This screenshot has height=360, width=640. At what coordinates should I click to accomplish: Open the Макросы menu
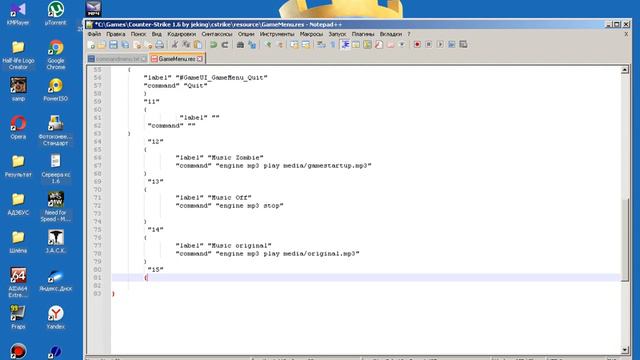pyautogui.click(x=311, y=34)
